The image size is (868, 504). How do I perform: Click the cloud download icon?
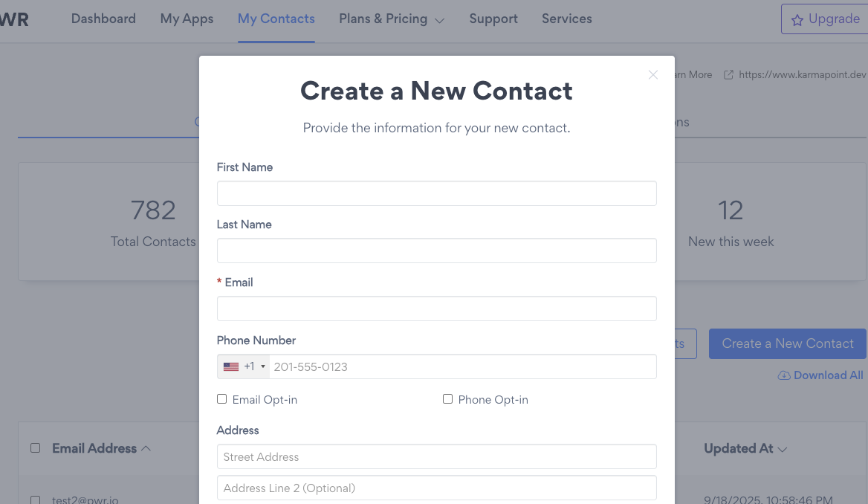(x=784, y=375)
